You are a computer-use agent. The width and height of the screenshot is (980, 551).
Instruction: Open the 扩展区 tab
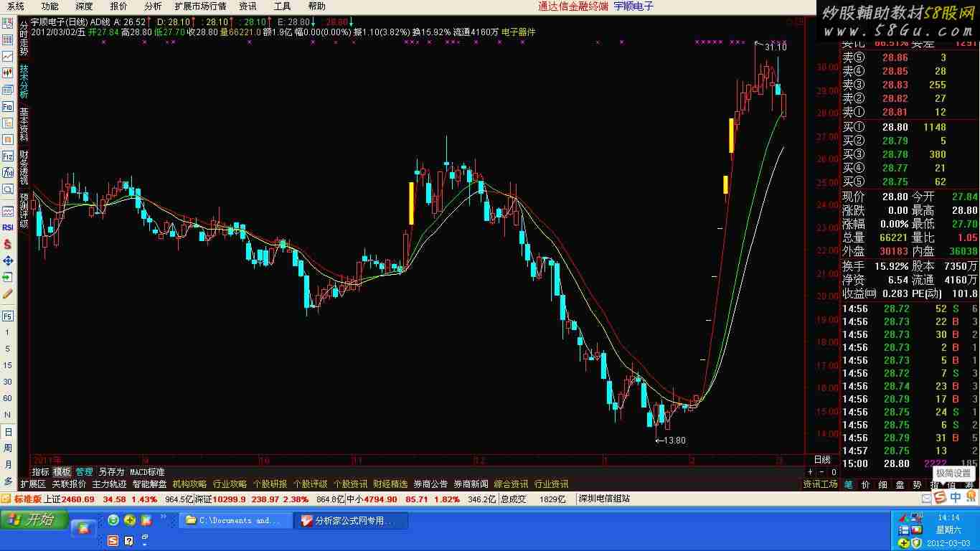(x=33, y=484)
